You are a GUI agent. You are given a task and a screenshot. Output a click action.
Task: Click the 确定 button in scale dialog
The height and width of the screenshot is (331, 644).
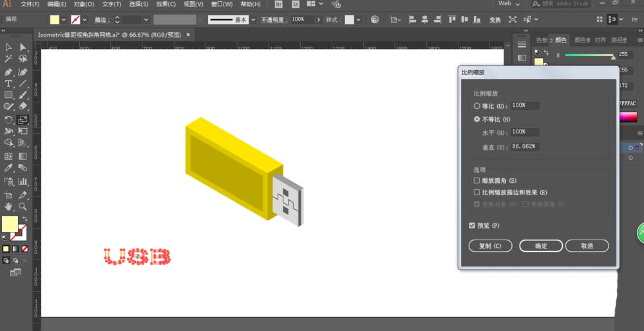click(x=541, y=246)
